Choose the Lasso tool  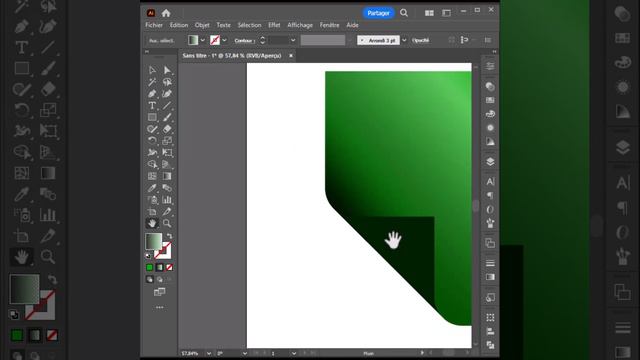click(167, 82)
